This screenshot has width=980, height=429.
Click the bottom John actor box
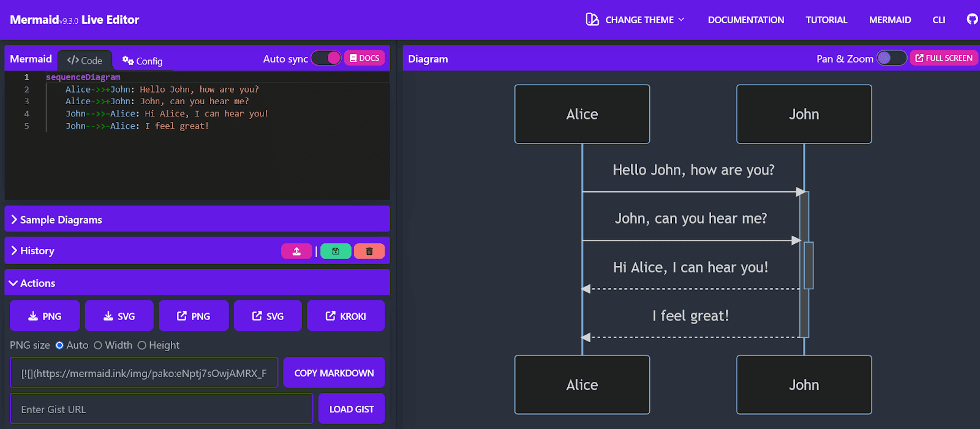click(x=804, y=385)
